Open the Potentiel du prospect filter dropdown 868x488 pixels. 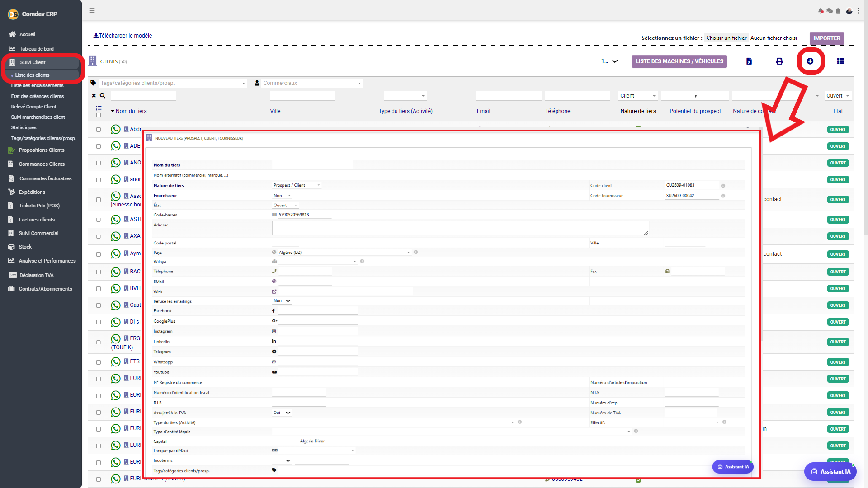click(695, 96)
